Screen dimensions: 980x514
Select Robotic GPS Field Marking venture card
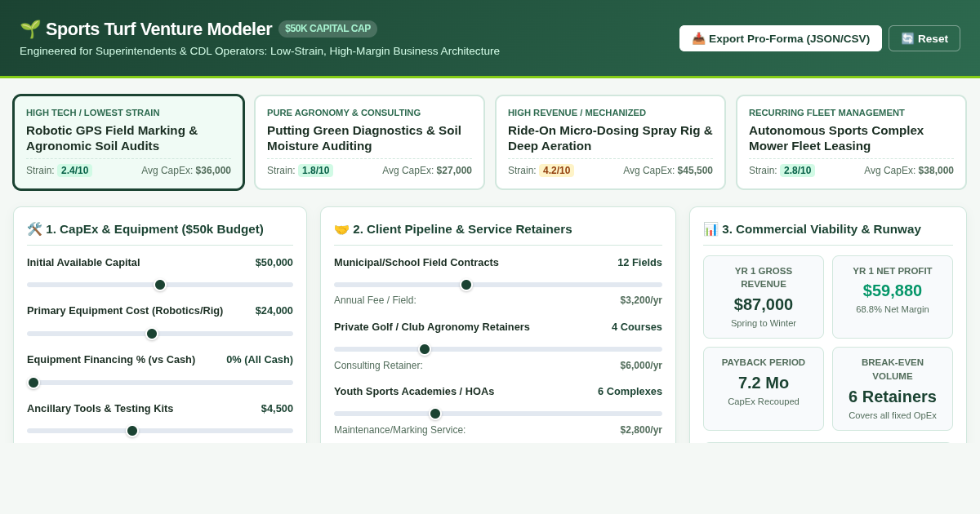pos(129,143)
